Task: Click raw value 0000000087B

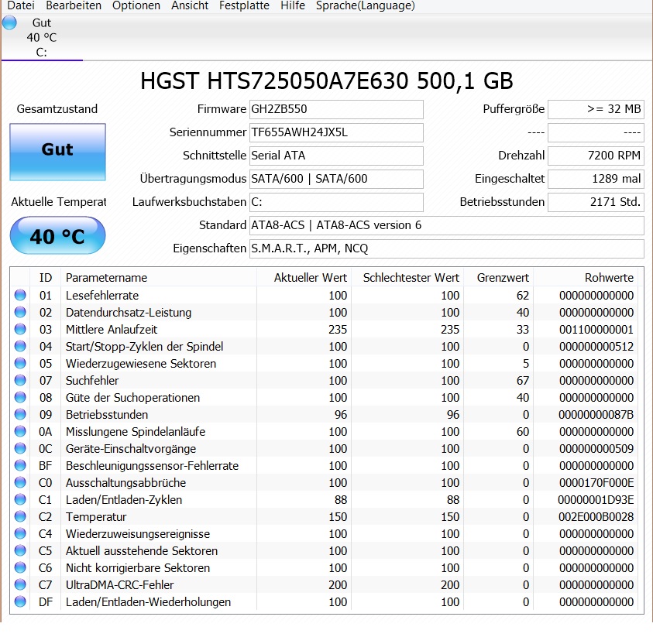Action: [x=596, y=414]
